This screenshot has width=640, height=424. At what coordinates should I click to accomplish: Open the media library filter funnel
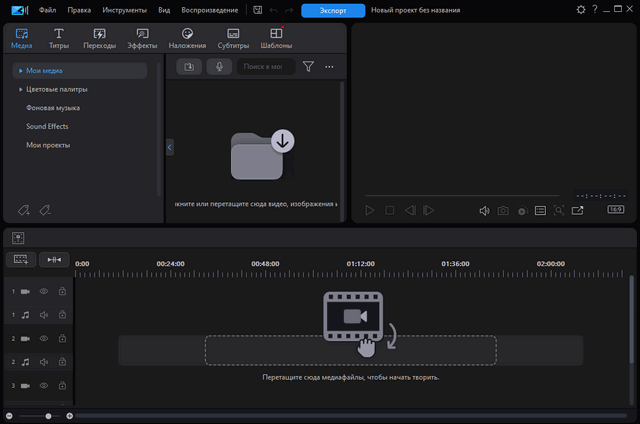click(x=308, y=67)
